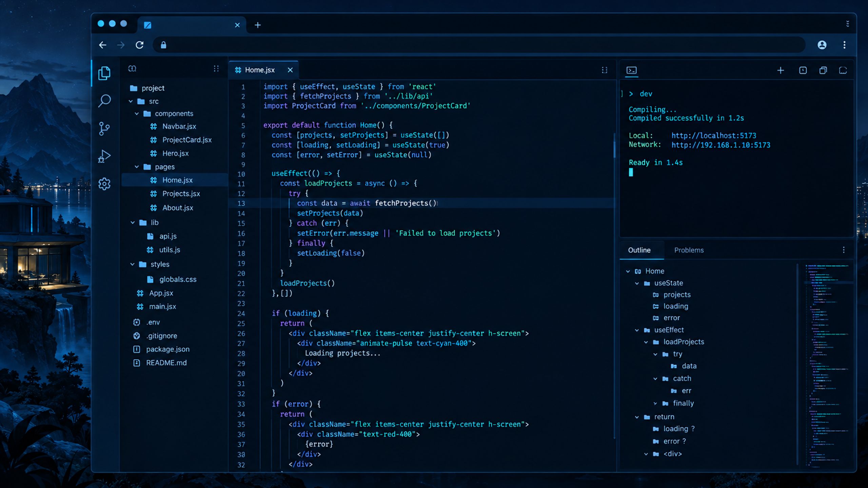The width and height of the screenshot is (868, 488).
Task: Click the terminal panel icon
Action: point(631,70)
